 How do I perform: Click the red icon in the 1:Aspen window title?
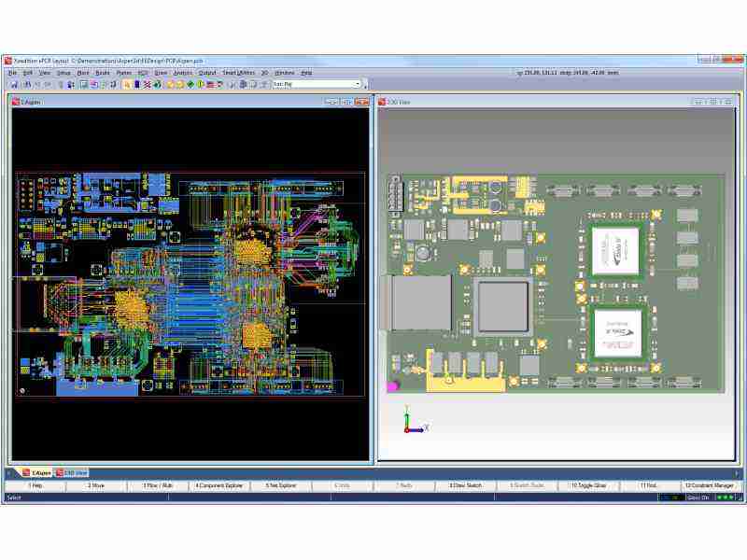15,102
